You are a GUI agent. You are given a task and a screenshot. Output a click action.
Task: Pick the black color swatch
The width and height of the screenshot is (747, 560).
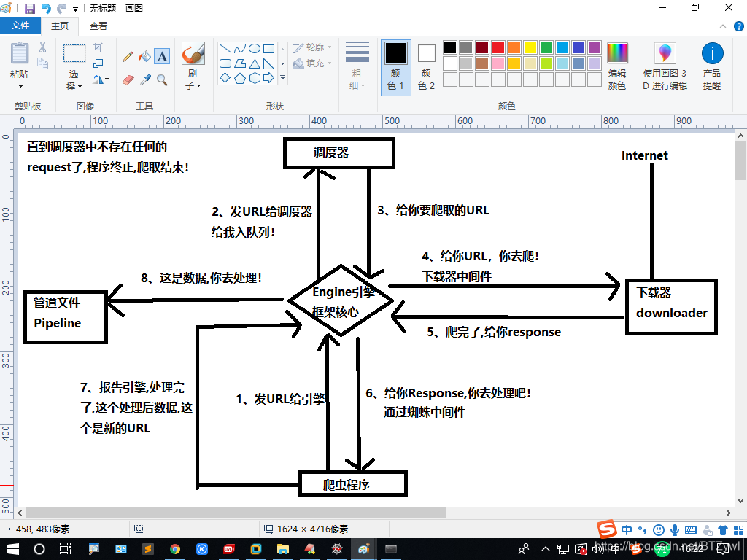pyautogui.click(x=449, y=47)
